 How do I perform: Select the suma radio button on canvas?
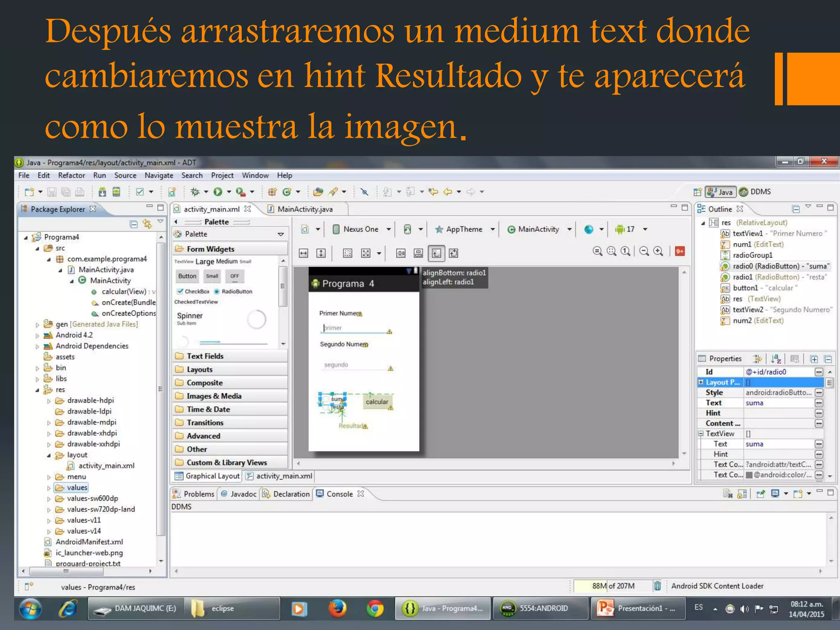[333, 399]
